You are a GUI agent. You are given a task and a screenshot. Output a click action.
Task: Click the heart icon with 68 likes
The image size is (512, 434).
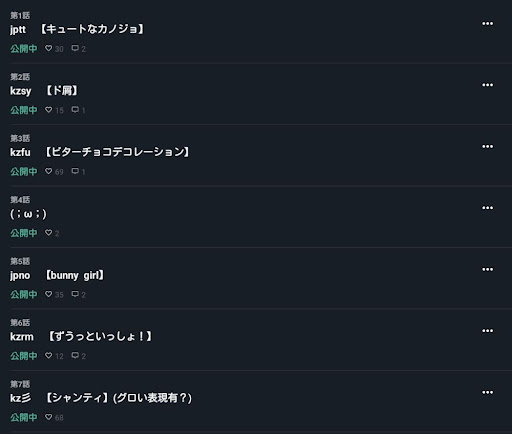click(49, 417)
